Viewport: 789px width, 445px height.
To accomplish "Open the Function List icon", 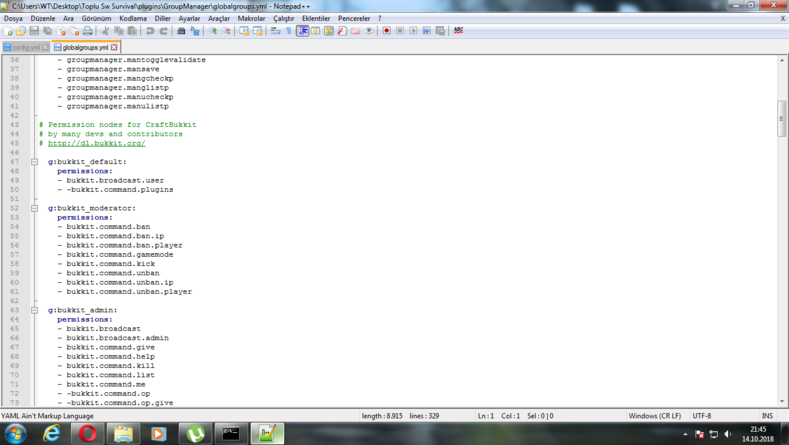I will pyautogui.click(x=342, y=31).
